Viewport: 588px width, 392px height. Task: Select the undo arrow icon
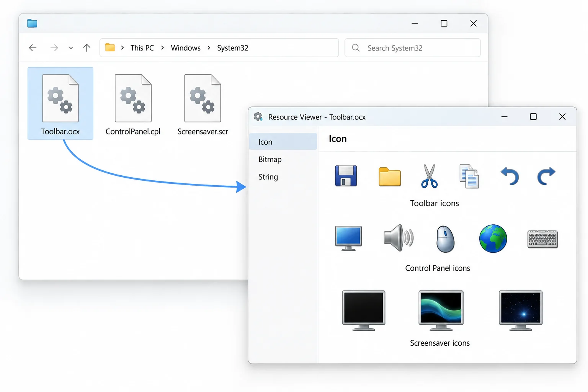click(510, 176)
